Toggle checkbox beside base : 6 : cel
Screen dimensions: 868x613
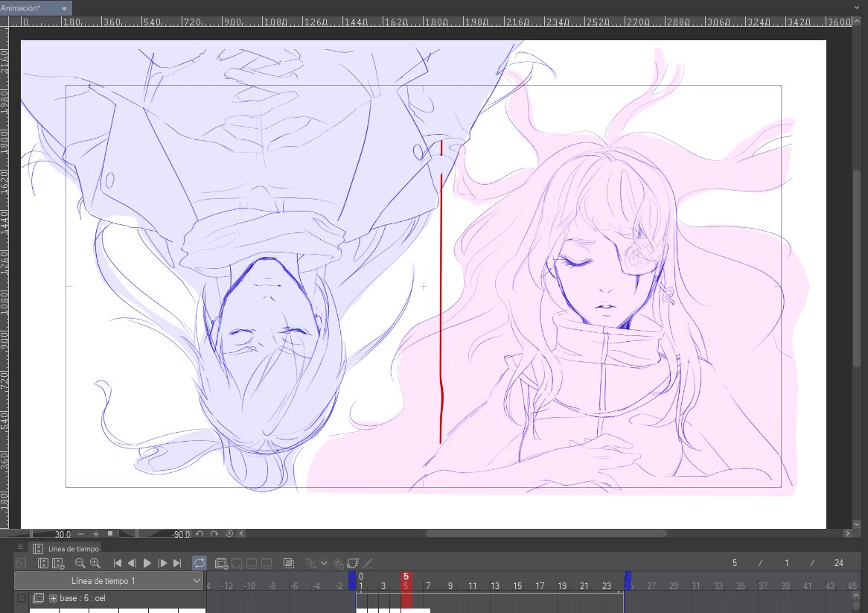coord(22,598)
